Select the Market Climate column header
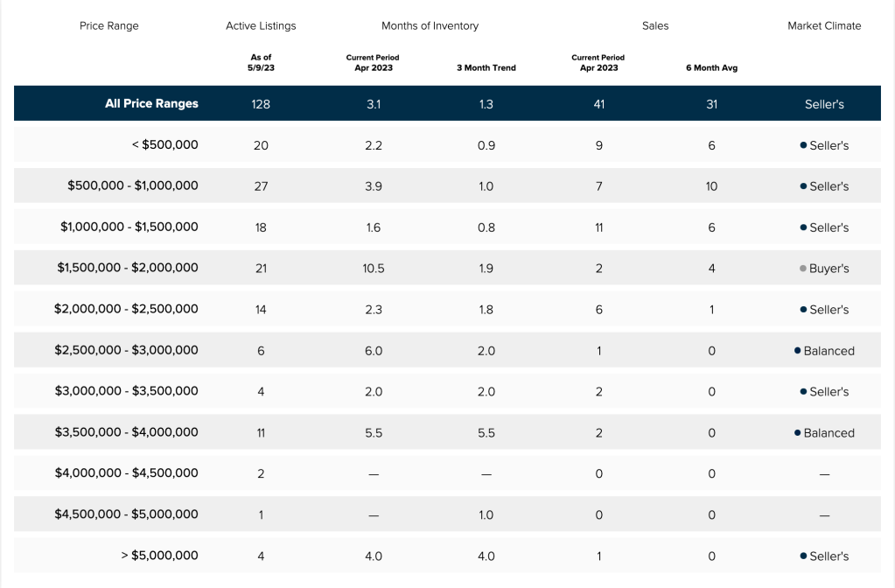 pyautogui.click(x=824, y=26)
